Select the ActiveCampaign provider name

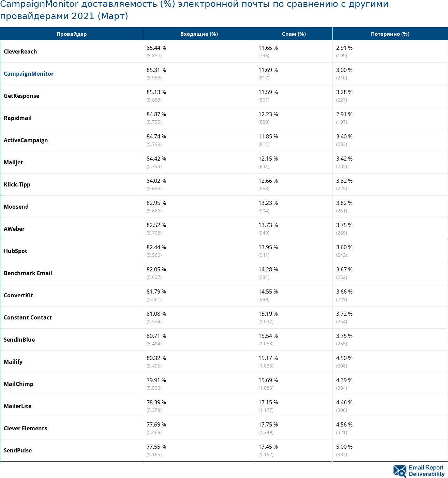point(26,140)
